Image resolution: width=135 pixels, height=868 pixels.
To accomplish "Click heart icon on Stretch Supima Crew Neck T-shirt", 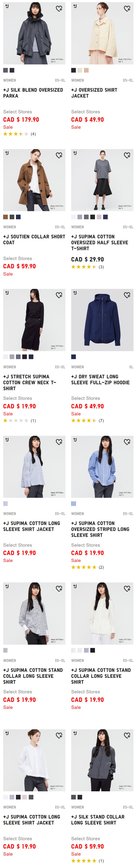I will point(59,295).
